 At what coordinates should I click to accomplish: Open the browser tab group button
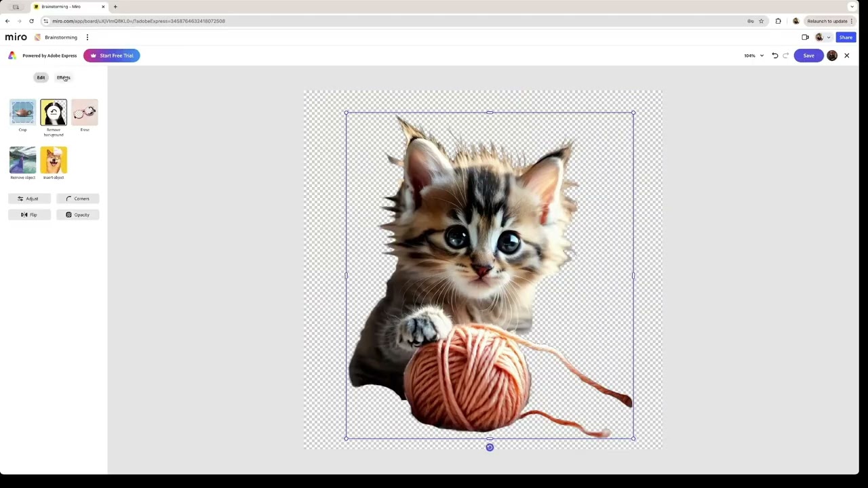coord(16,7)
